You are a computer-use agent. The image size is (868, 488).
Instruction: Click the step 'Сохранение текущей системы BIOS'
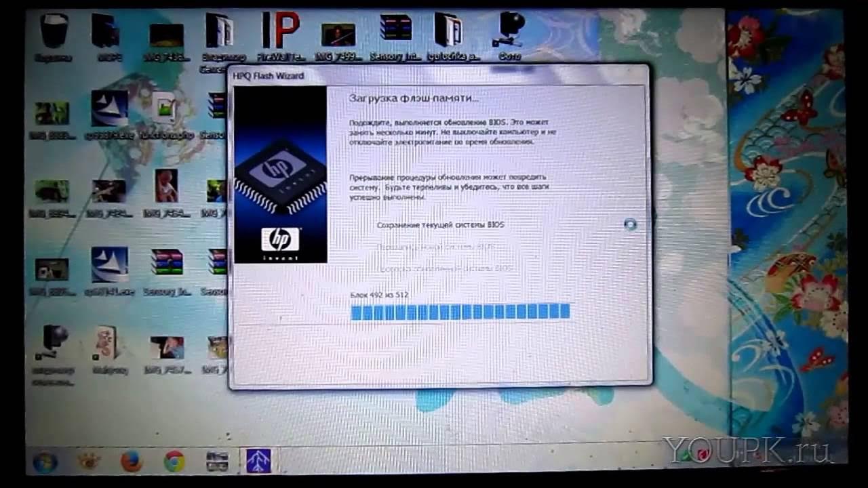(x=441, y=224)
